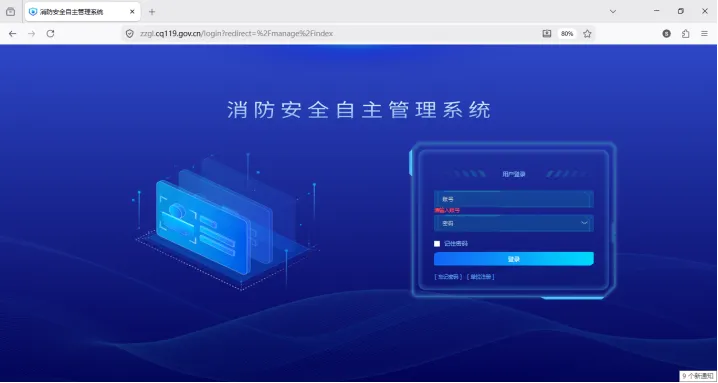718x383 pixels.
Task: Click the 账号 account input field
Action: [514, 199]
